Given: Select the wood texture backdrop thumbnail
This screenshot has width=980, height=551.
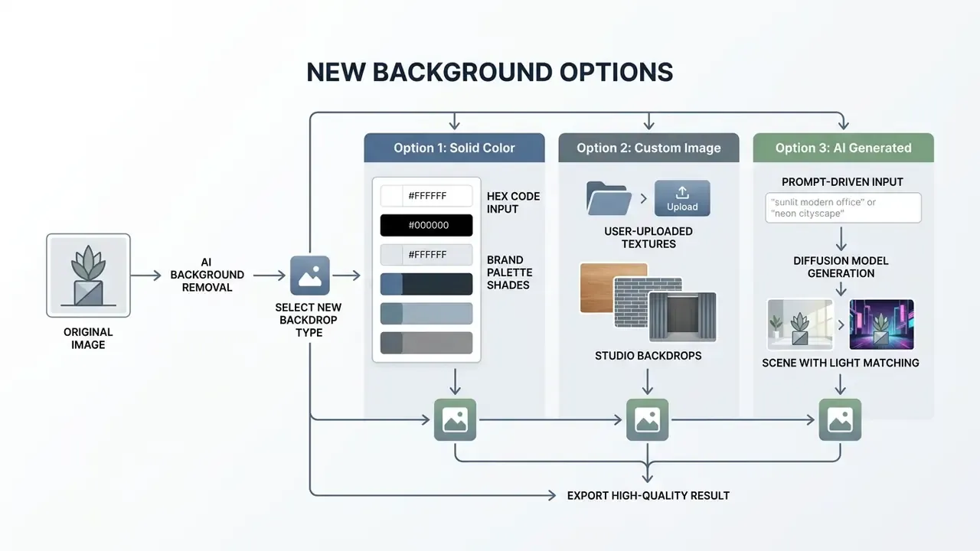Looking at the screenshot, I should (x=613, y=288).
